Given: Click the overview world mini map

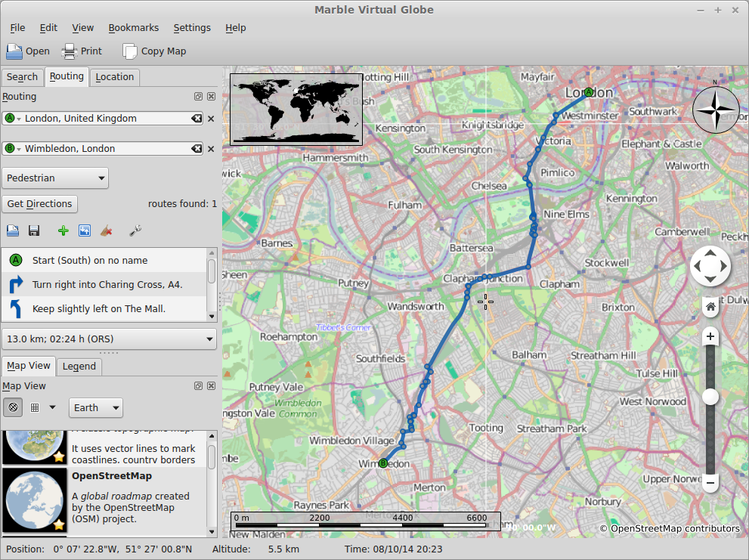Looking at the screenshot, I should 296,109.
